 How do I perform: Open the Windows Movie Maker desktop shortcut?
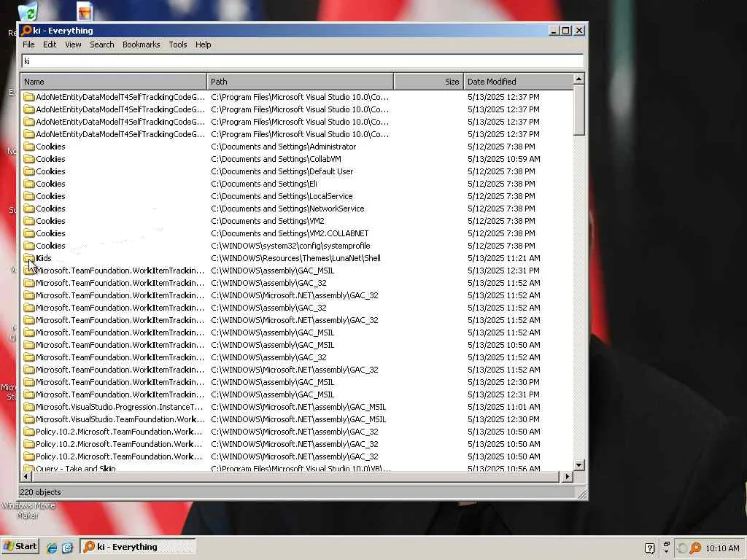[x=28, y=510]
